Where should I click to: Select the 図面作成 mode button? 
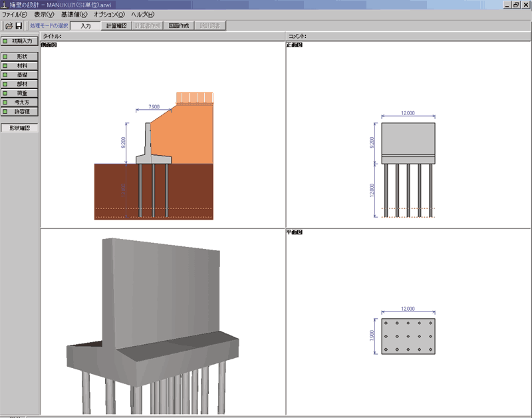click(x=179, y=26)
